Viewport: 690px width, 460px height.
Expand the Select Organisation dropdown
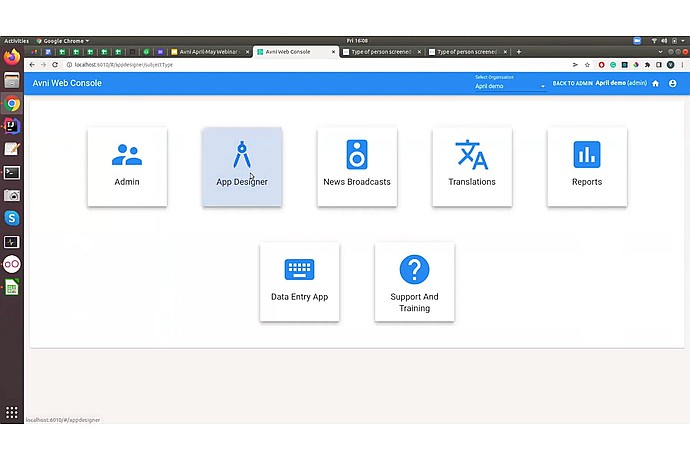(510, 86)
